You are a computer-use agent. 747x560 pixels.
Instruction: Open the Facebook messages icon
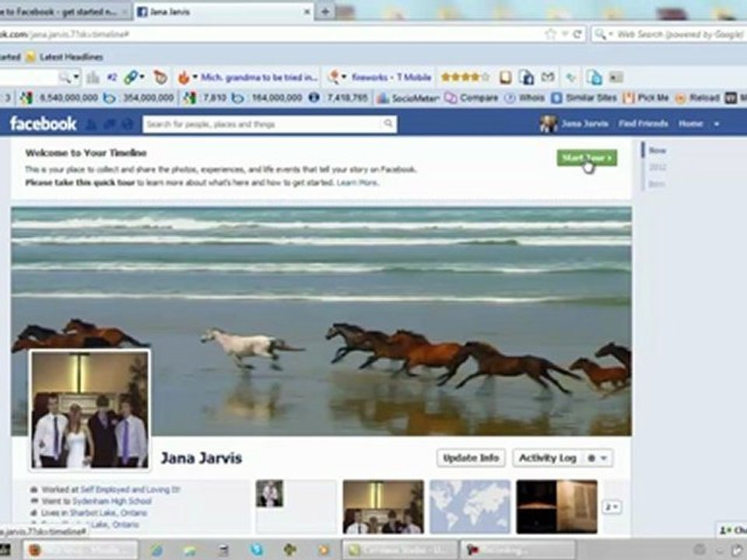coord(110,124)
